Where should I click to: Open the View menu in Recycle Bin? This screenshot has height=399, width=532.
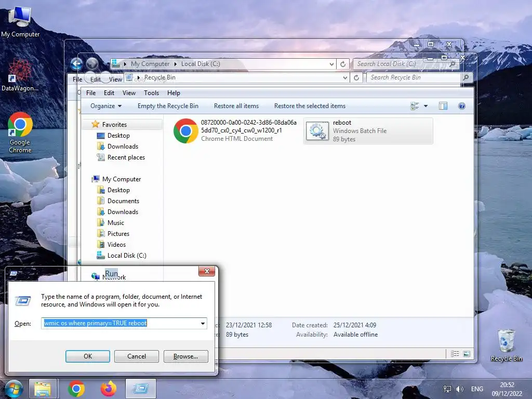[129, 93]
